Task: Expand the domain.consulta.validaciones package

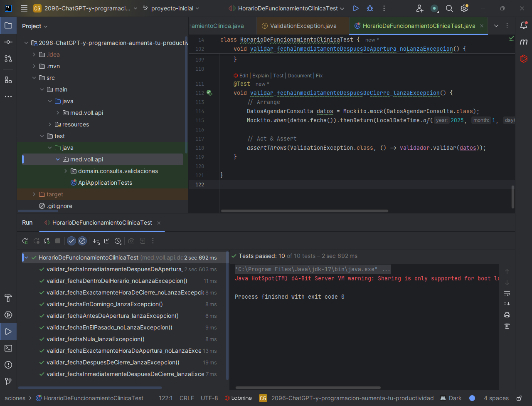Action: [66, 171]
